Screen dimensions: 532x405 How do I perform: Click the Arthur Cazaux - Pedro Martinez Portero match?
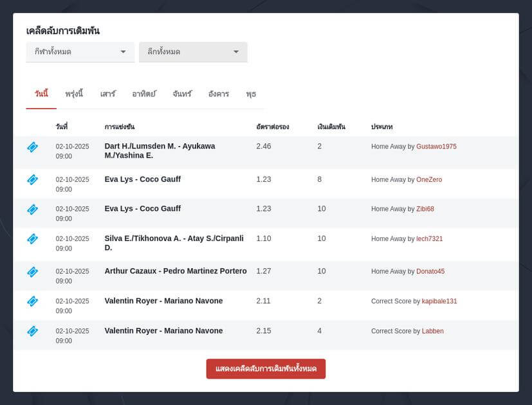point(176,271)
